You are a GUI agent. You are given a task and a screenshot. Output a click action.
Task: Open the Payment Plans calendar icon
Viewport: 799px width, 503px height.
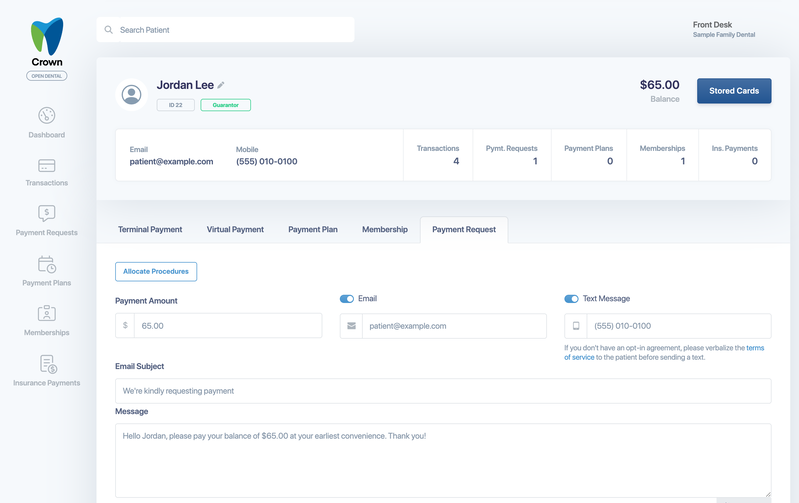coord(46,264)
